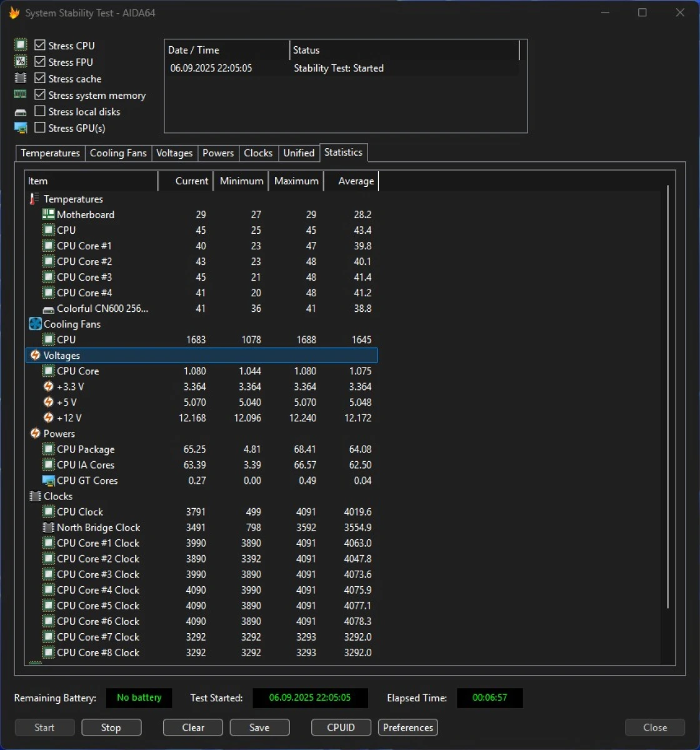Image resolution: width=700 pixels, height=750 pixels.
Task: Click the chip icon next to CPU IA Cores
Action: pos(48,464)
